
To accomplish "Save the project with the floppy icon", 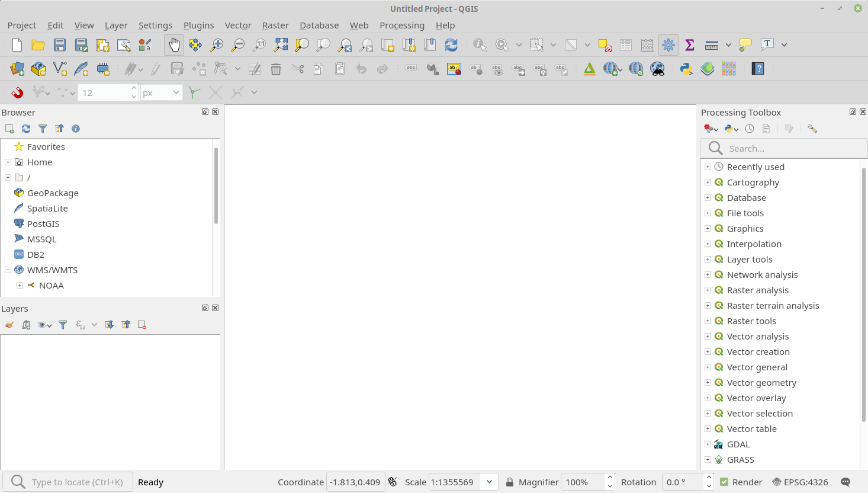I will 60,45.
